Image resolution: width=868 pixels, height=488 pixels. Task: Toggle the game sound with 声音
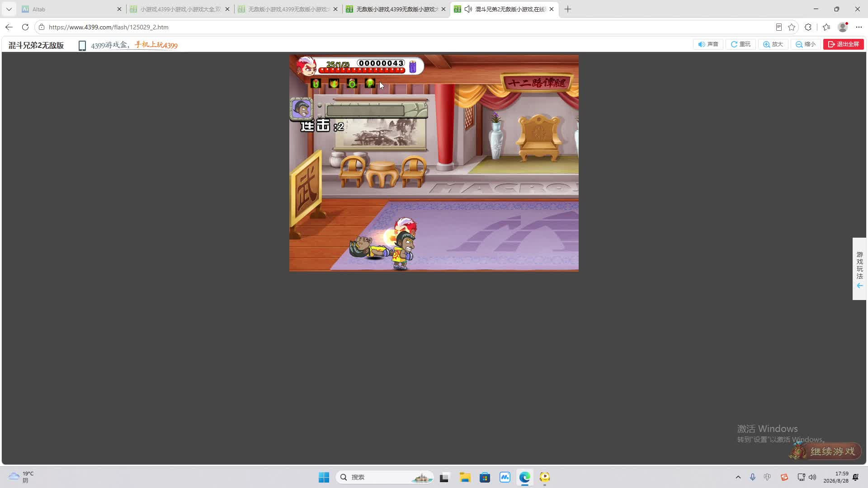[708, 44]
